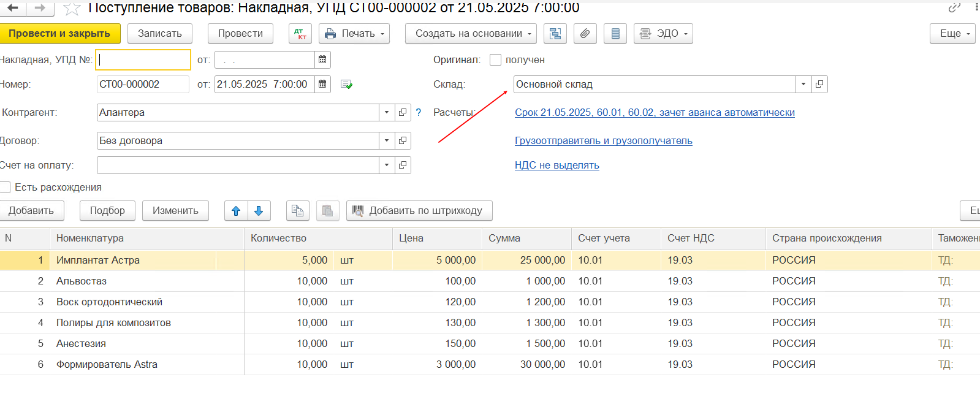Select row 'Имплантат Астра'
The height and width of the screenshot is (404, 980).
click(490, 260)
